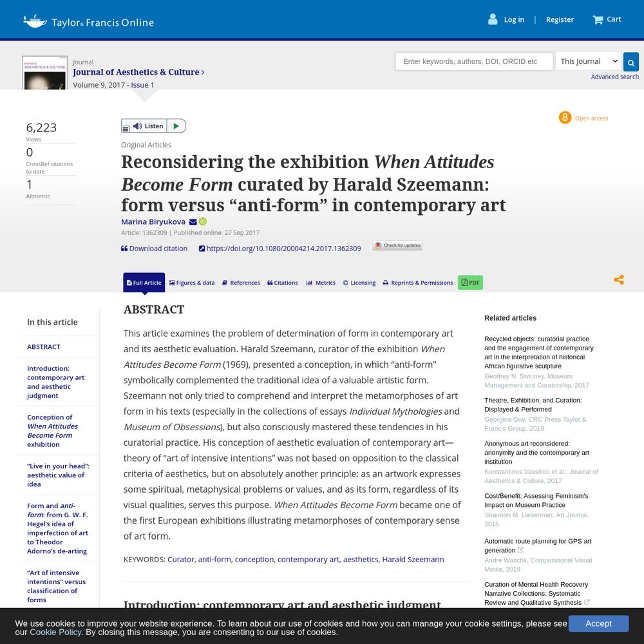This screenshot has height=644, width=644.
Task: Click the conception keyword link
Action: (254, 560)
